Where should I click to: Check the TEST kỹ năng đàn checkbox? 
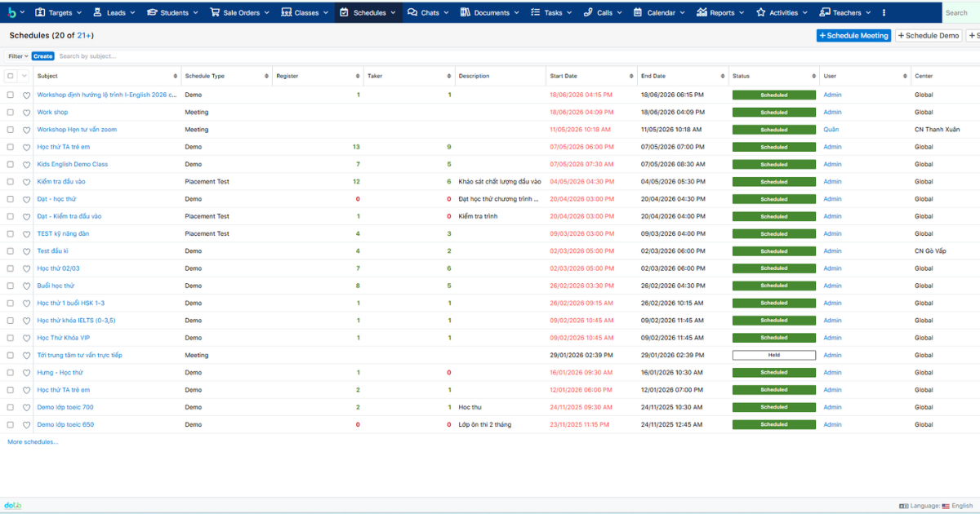[11, 234]
